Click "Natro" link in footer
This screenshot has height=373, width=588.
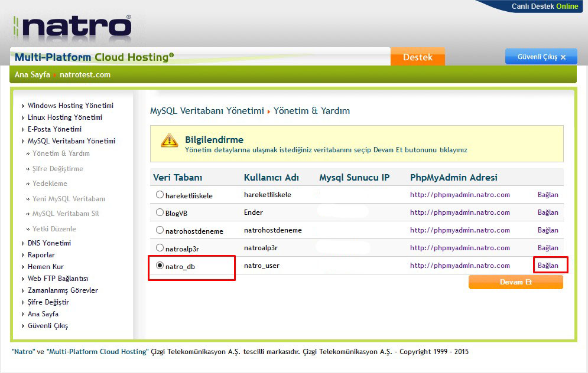23,352
